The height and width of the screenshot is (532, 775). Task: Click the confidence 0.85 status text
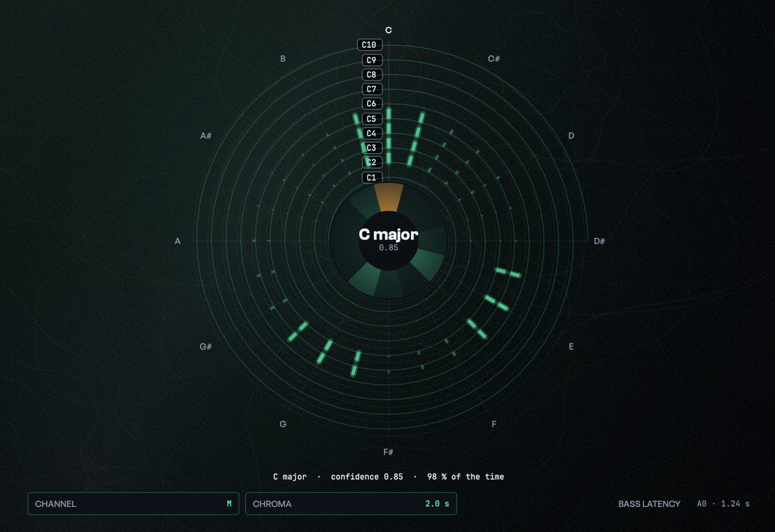tap(367, 476)
